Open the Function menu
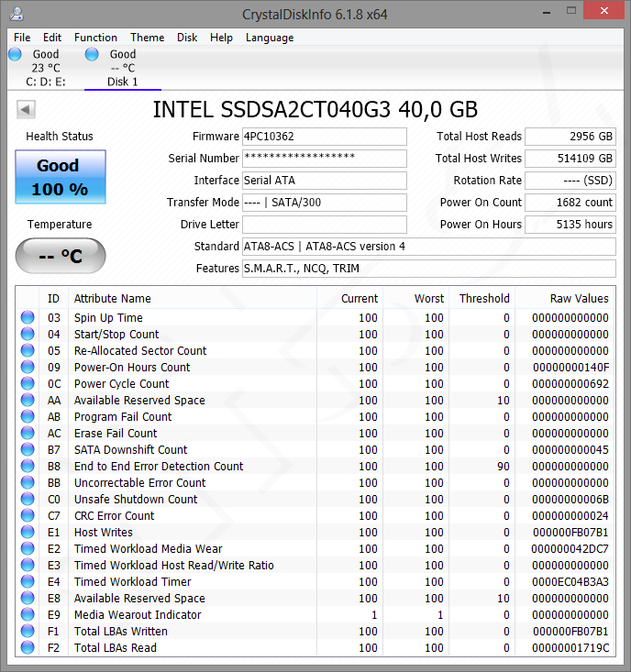 coord(95,38)
